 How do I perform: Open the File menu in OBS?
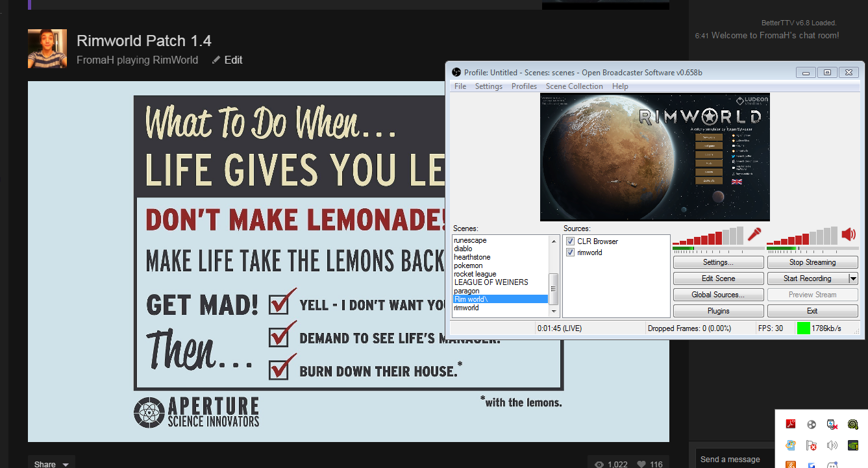(x=460, y=86)
